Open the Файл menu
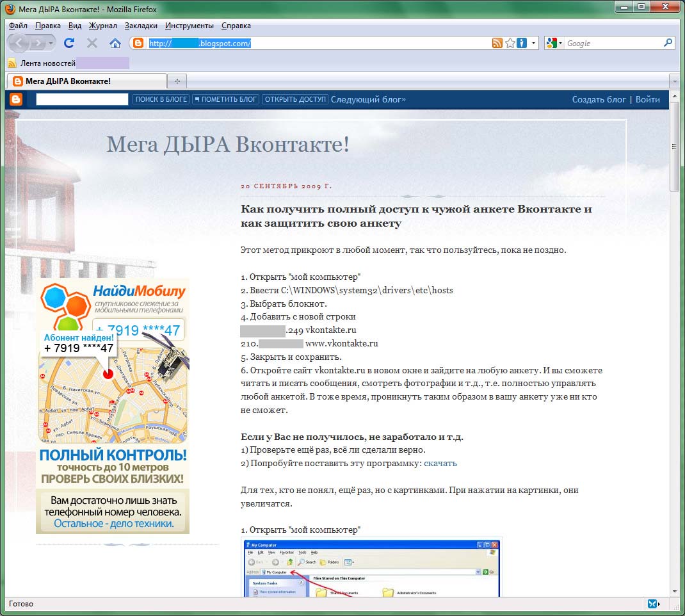 pyautogui.click(x=18, y=26)
